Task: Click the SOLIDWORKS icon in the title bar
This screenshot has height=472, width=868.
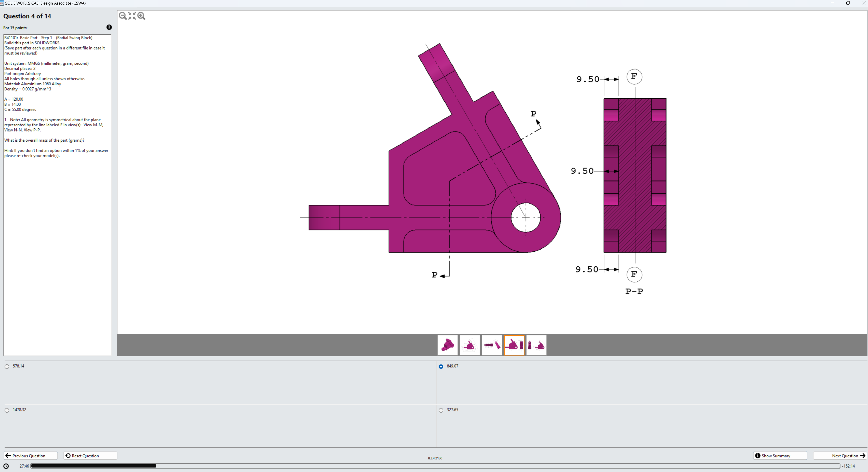Action: (3, 3)
